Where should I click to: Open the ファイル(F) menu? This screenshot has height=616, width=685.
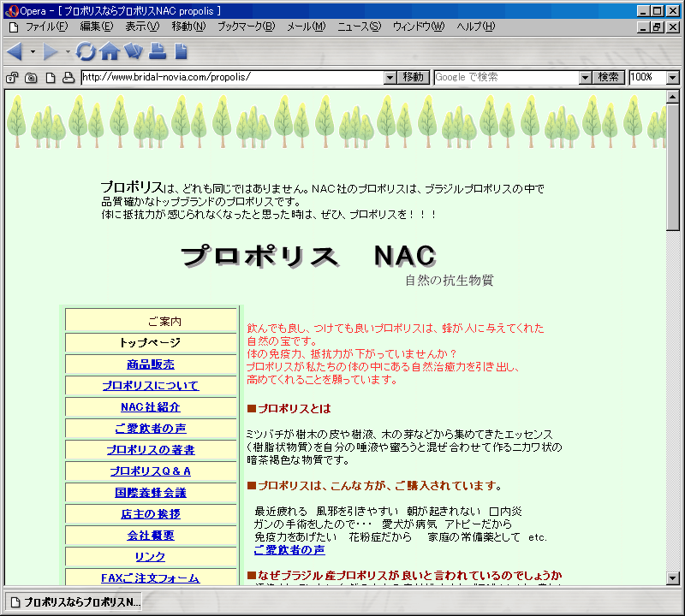[x=47, y=27]
